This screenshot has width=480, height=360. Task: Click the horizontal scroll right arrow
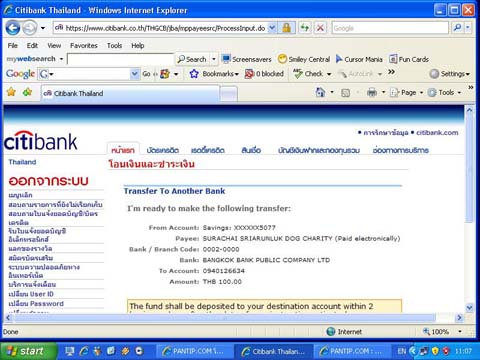pyautogui.click(x=459, y=318)
